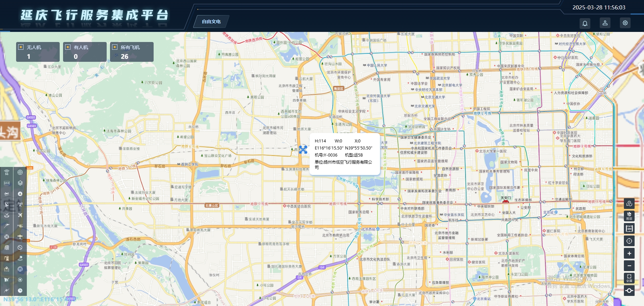Click the 全屏 fullscreen button
The image size is (644, 306).
tap(629, 278)
